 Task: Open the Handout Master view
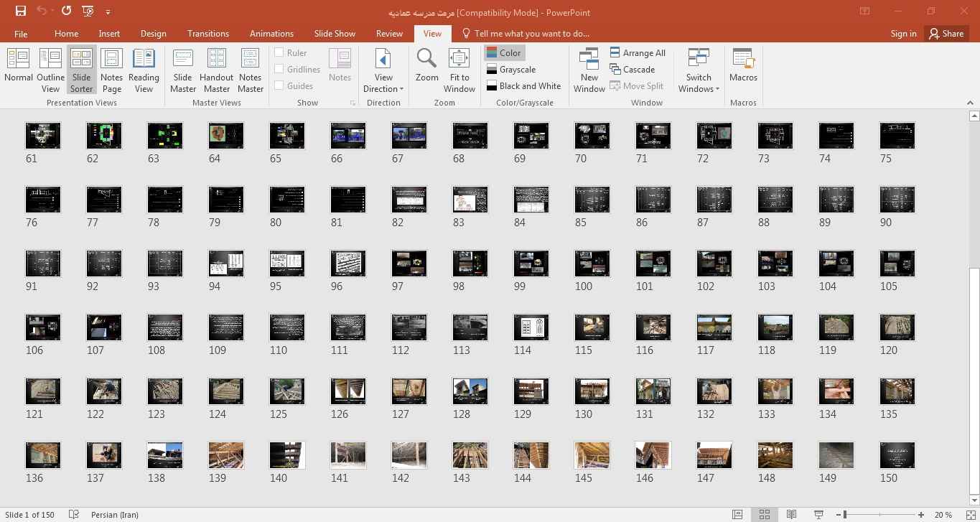(x=216, y=69)
